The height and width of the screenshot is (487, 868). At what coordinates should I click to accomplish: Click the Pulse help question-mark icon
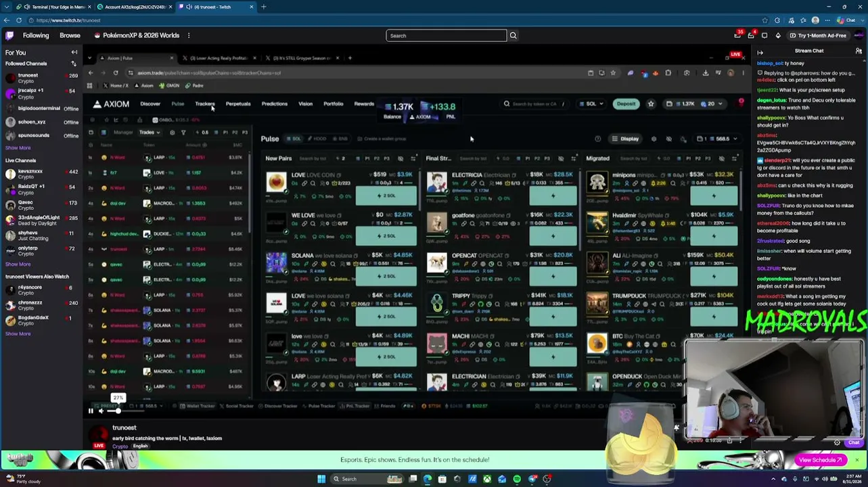[597, 139]
